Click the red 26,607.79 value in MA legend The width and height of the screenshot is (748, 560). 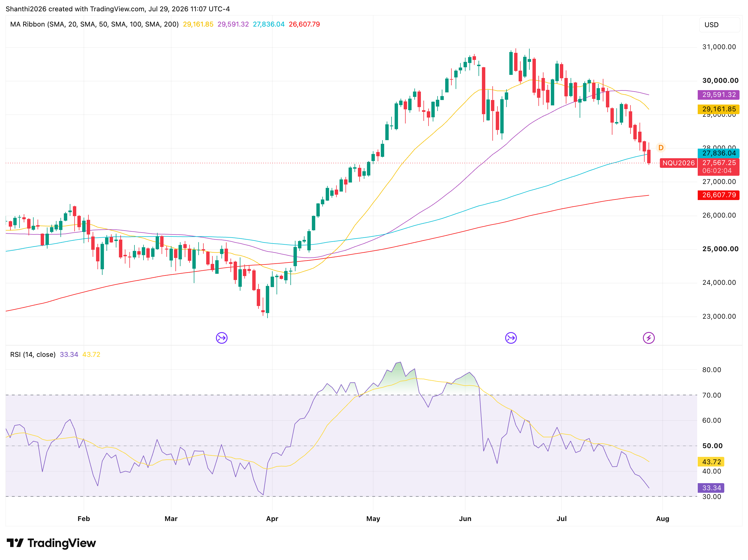pos(304,24)
